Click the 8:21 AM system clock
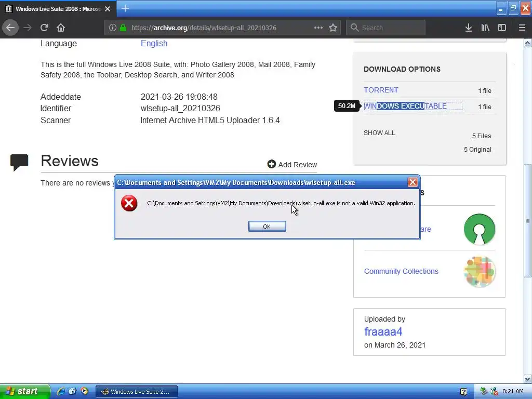Screen dimensions: 532x399 click(x=513, y=391)
